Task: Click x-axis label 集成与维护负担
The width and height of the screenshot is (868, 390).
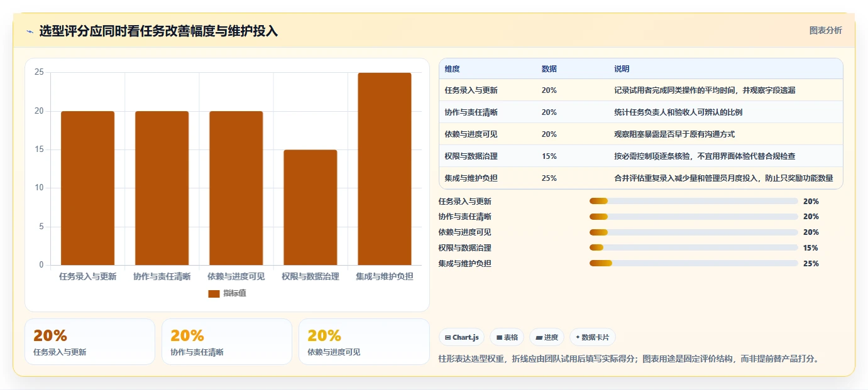Action: tap(385, 276)
